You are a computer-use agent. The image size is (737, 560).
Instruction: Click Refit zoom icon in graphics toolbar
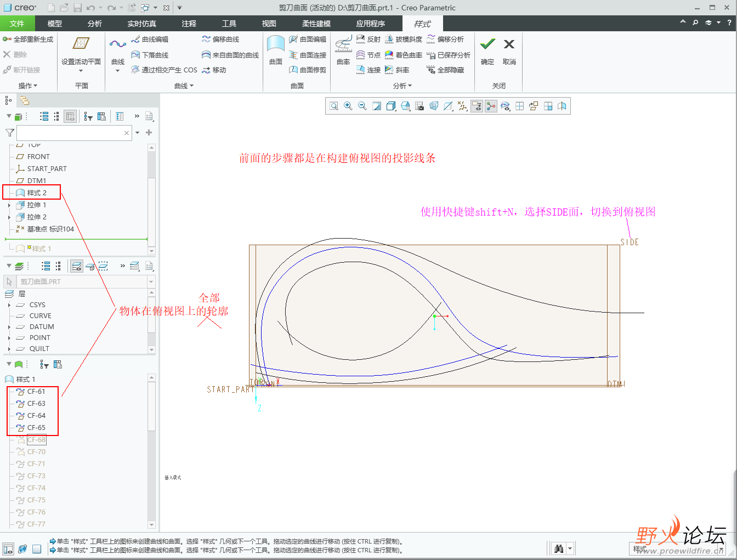coord(334,106)
